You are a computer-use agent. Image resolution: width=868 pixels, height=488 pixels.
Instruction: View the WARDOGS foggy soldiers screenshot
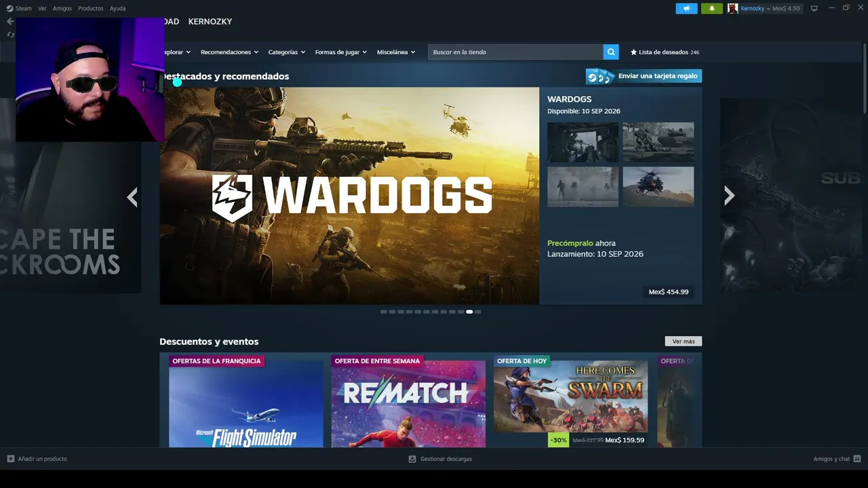[583, 186]
